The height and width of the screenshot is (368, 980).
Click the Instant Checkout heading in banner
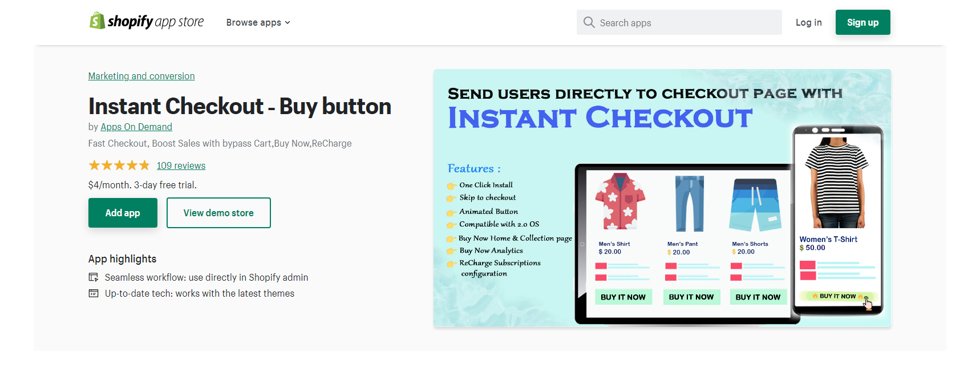600,118
